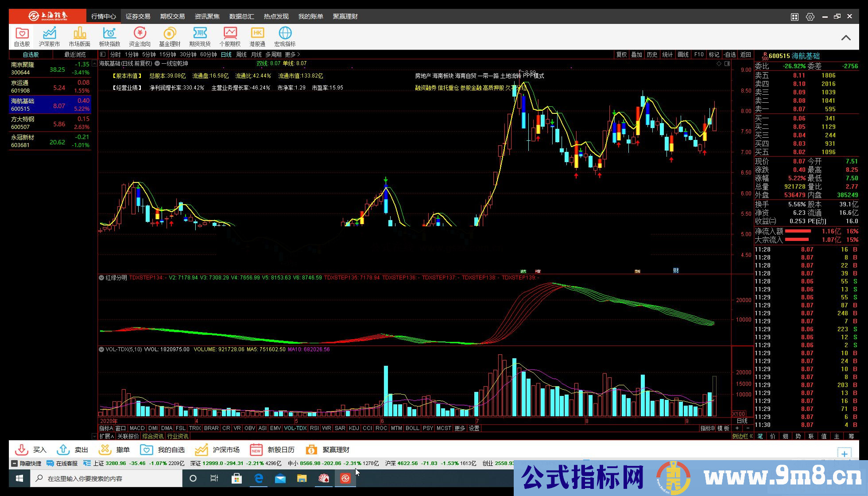The width and height of the screenshot is (868, 496).
Task: Toggle the 叠加 overlay option
Action: (636, 54)
